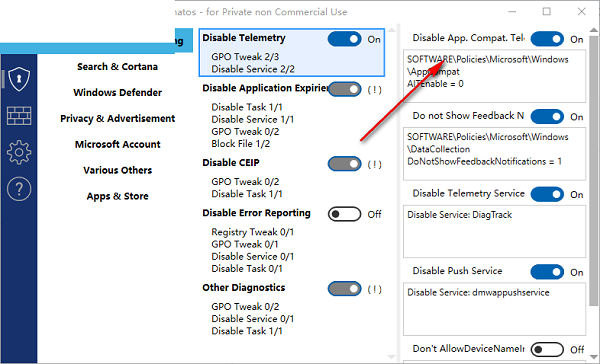The height and width of the screenshot is (364, 600).
Task: Maximize the application window
Action: (547, 11)
